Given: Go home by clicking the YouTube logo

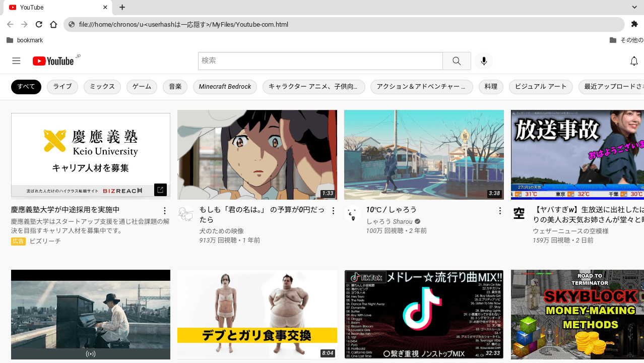Looking at the screenshot, I should point(52,60).
